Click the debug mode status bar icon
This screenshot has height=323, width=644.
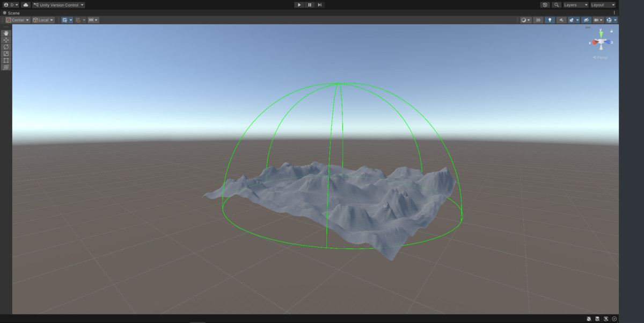(589, 319)
